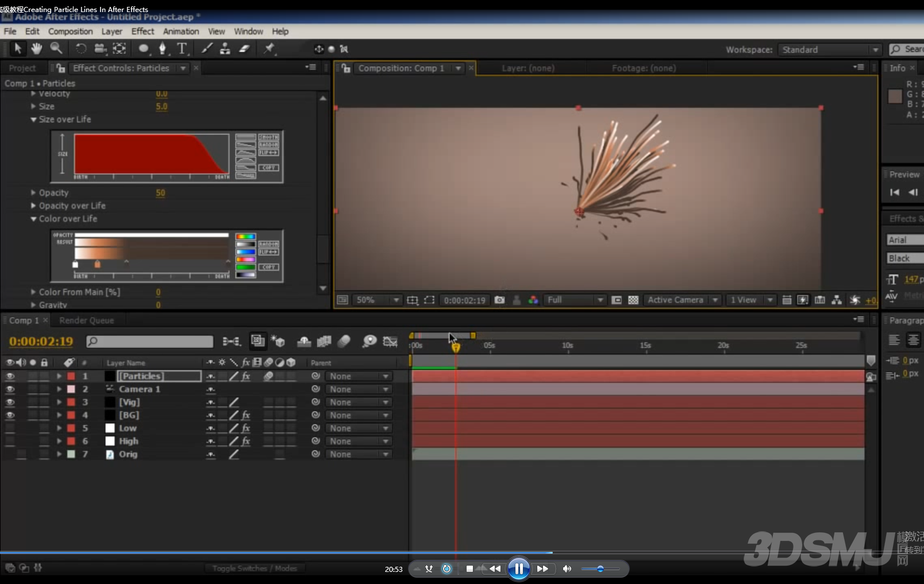This screenshot has width=924, height=584.
Task: Select the Ellipse shape tool
Action: click(x=144, y=49)
